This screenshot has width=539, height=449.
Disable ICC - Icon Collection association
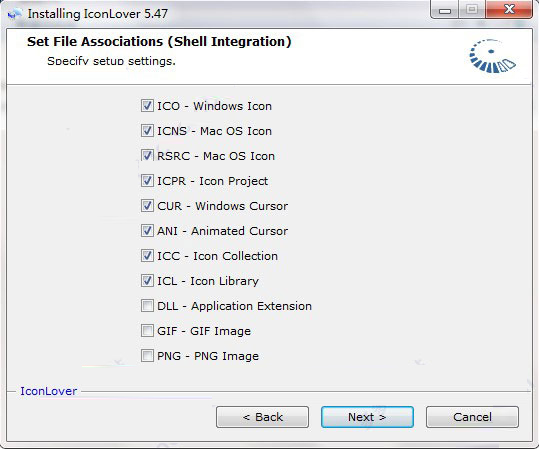[147, 256]
